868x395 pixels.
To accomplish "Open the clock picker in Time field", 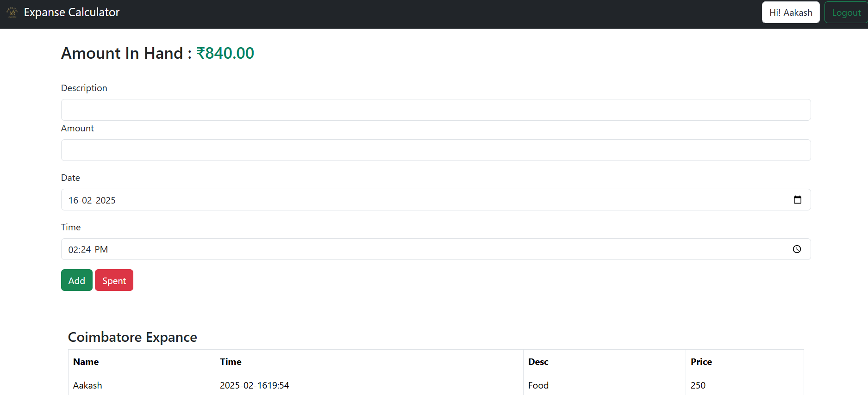I will pyautogui.click(x=797, y=249).
